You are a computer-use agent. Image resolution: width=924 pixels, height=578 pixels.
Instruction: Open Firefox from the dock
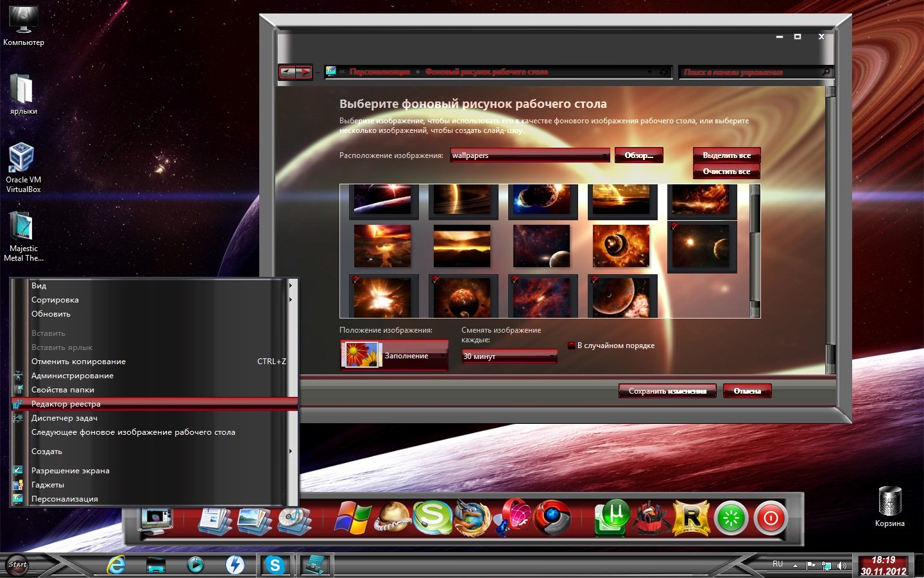point(473,518)
